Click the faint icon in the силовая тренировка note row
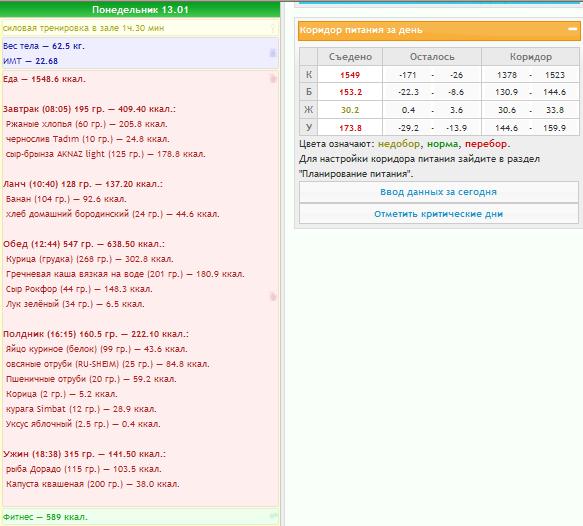The width and height of the screenshot is (583, 526). [273, 28]
